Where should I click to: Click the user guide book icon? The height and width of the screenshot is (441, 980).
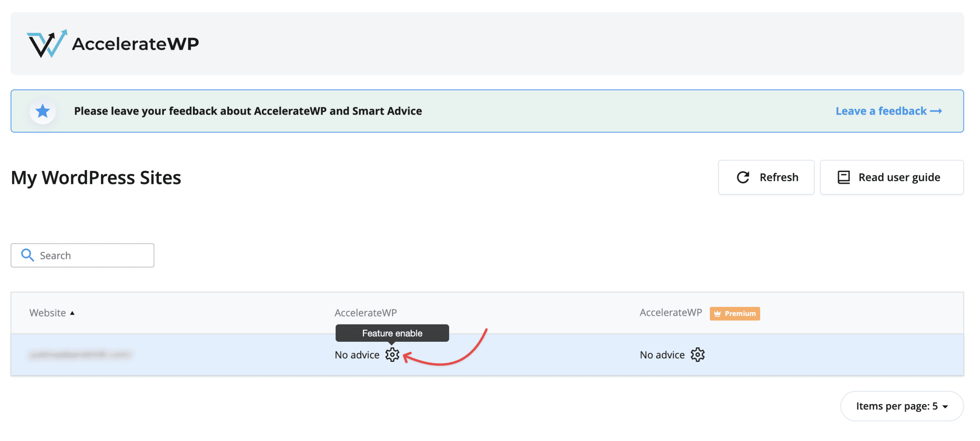pos(843,177)
